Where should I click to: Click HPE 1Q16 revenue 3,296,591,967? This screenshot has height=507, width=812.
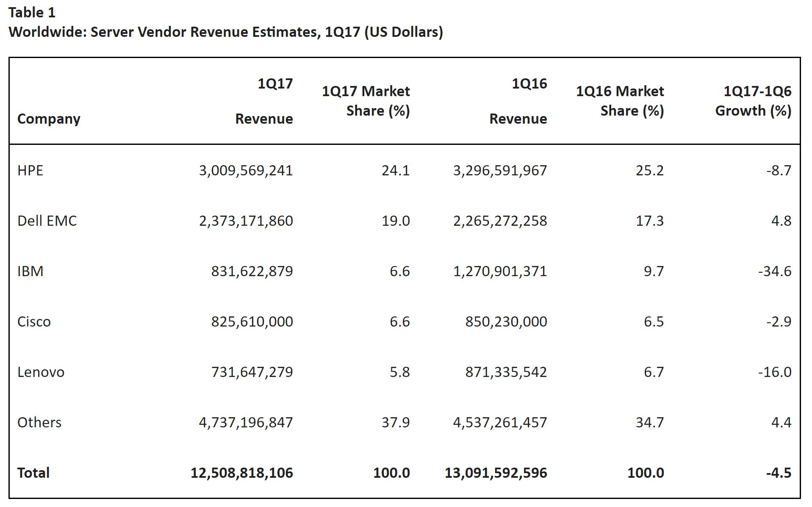pos(500,171)
